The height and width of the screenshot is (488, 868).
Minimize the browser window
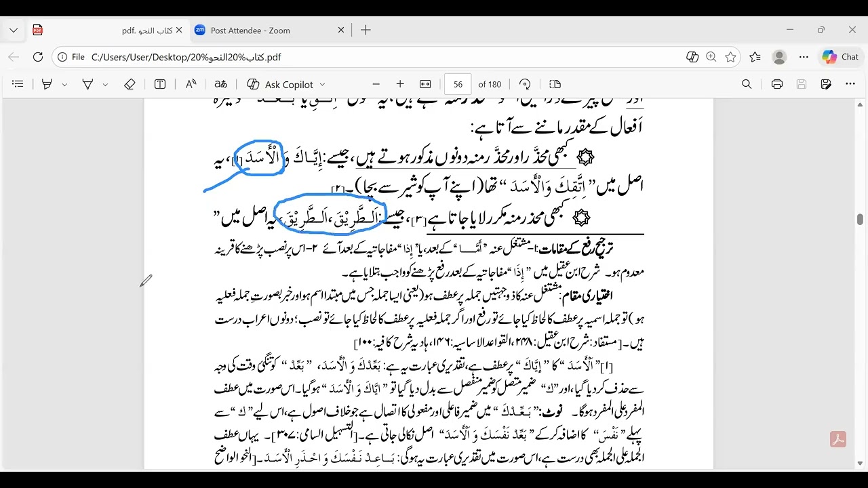pyautogui.click(x=790, y=30)
